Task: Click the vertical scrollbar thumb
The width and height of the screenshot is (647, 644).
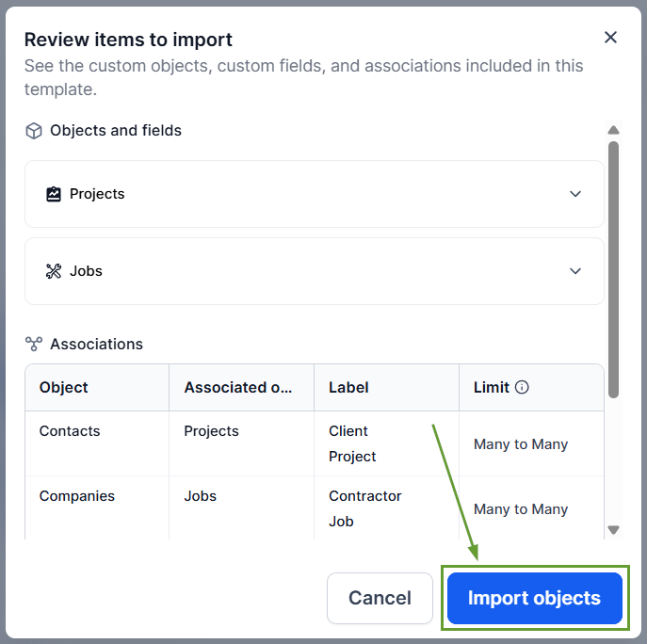Action: point(614,270)
